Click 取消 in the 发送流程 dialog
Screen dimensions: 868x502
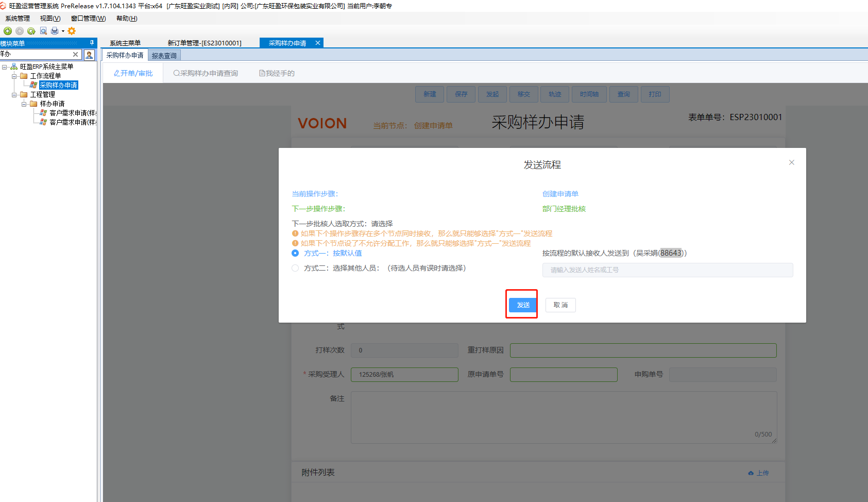560,305
